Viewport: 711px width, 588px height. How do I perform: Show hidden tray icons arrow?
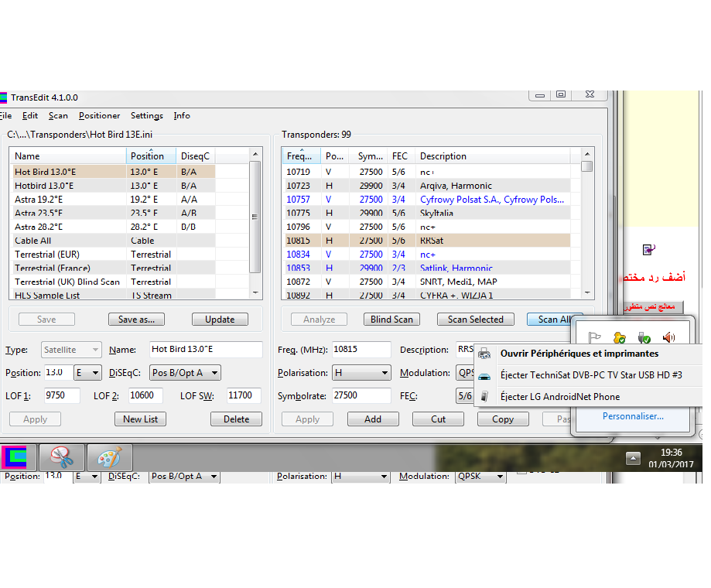coord(632,457)
